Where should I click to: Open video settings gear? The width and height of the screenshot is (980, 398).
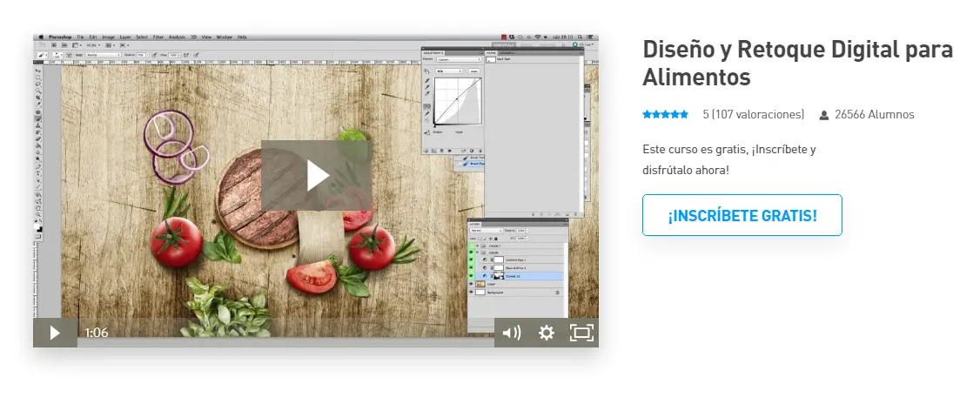pyautogui.click(x=547, y=333)
